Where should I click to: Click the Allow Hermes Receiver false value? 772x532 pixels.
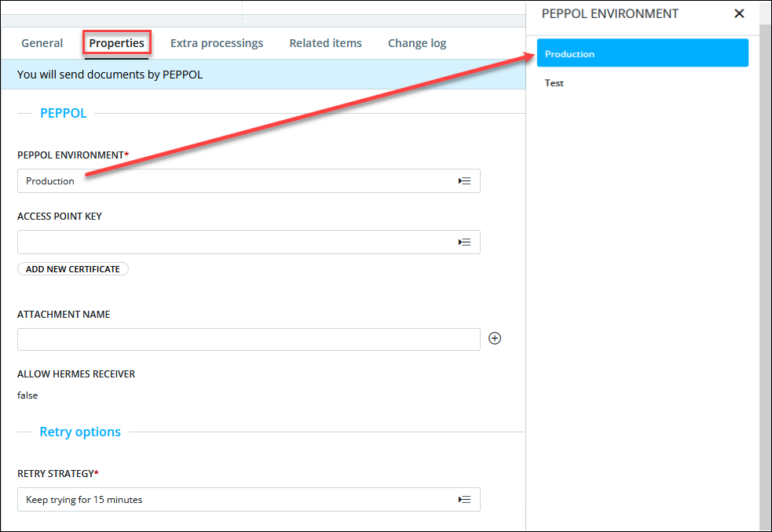pyautogui.click(x=27, y=395)
